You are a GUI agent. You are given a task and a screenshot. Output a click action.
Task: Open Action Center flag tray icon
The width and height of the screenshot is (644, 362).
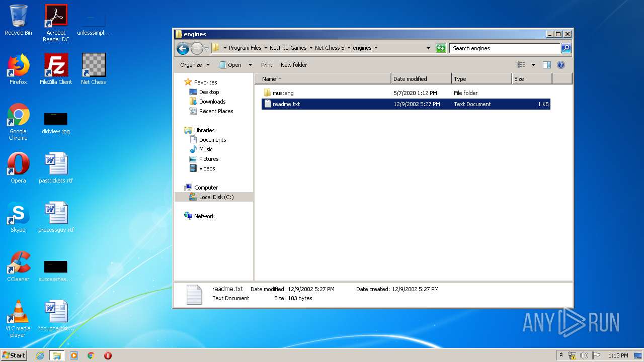coord(596,355)
